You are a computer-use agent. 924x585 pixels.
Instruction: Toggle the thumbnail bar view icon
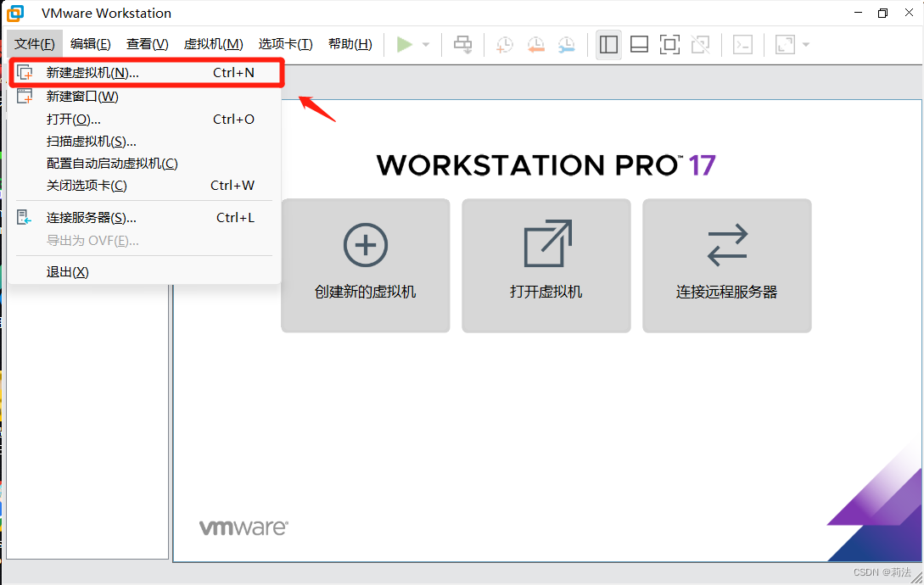pyautogui.click(x=640, y=44)
